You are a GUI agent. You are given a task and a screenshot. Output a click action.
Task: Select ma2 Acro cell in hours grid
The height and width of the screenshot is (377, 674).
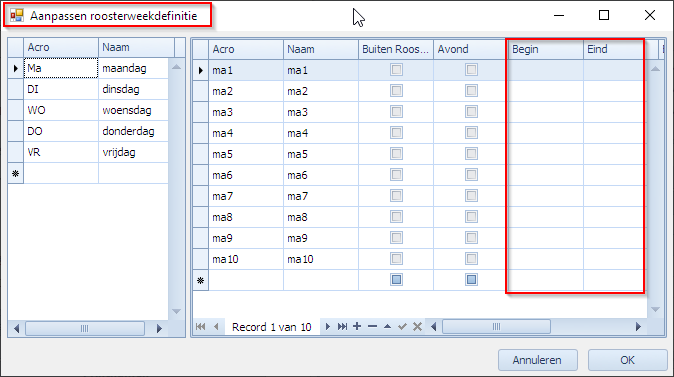[x=246, y=91]
